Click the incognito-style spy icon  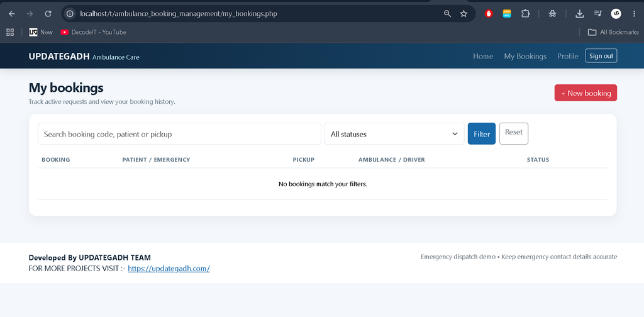[552, 14]
